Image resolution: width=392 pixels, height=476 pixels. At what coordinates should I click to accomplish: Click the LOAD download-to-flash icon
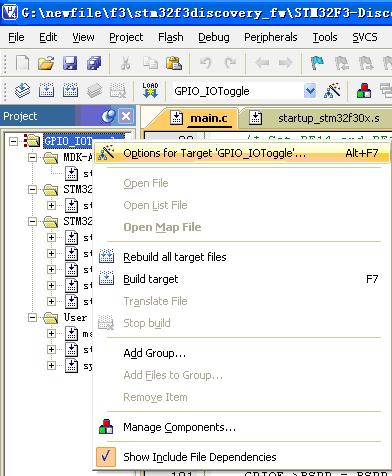[150, 90]
